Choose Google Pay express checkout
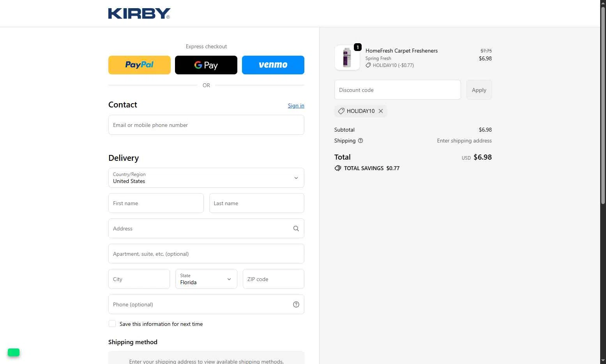This screenshot has height=364, width=606. click(x=206, y=65)
